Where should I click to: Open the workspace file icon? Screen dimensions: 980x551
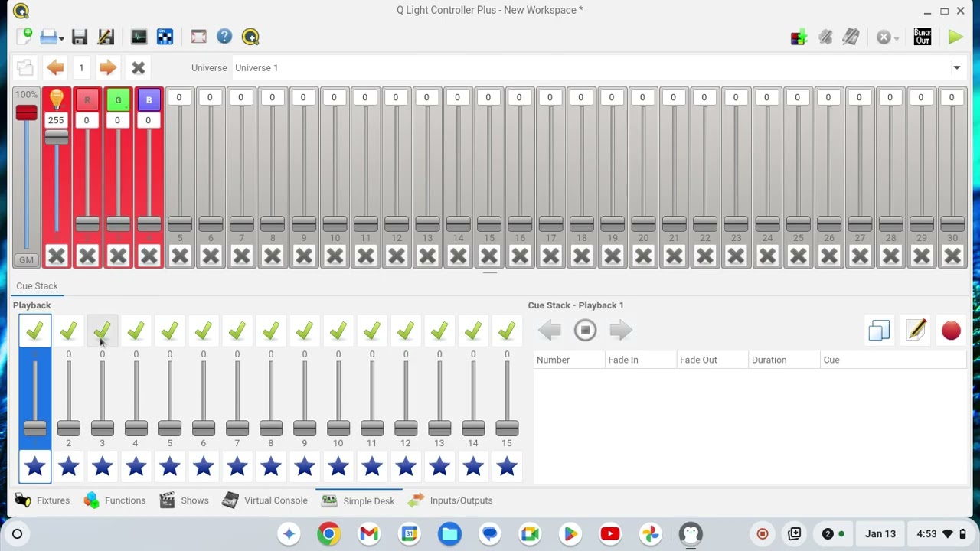coord(51,37)
